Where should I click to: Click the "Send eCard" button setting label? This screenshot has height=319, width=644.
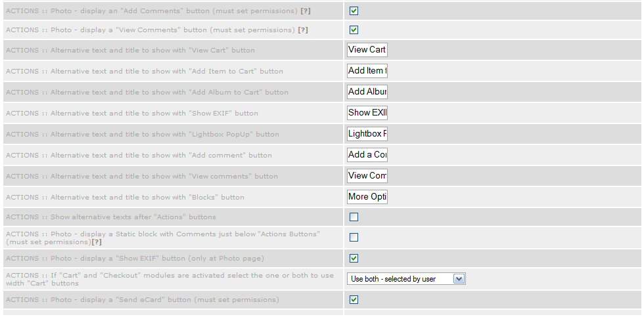pos(142,300)
